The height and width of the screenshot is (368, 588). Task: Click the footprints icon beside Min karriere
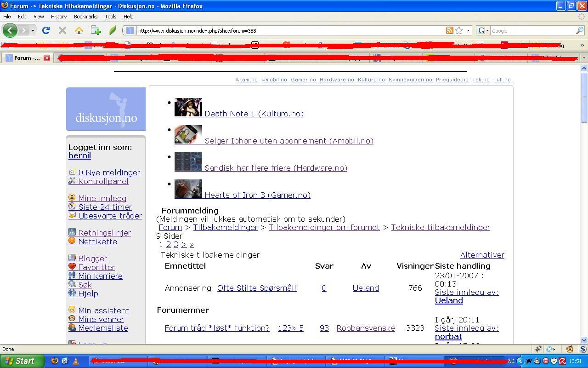[72, 276]
